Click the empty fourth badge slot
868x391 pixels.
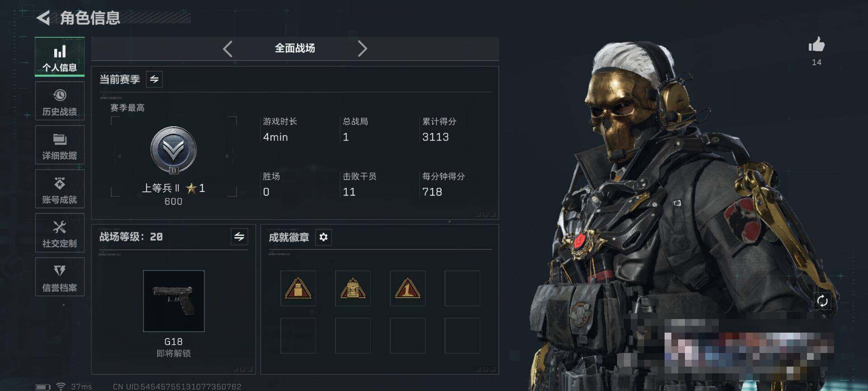pos(462,288)
